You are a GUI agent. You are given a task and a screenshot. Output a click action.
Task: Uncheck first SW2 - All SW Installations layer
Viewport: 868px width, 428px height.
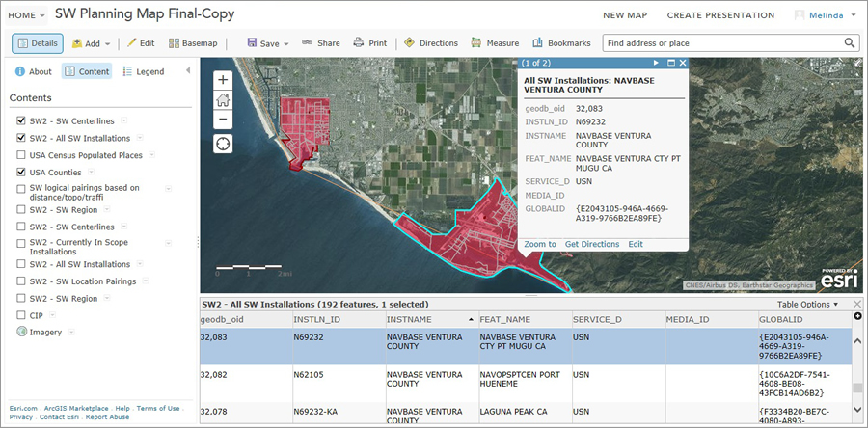tap(21, 138)
